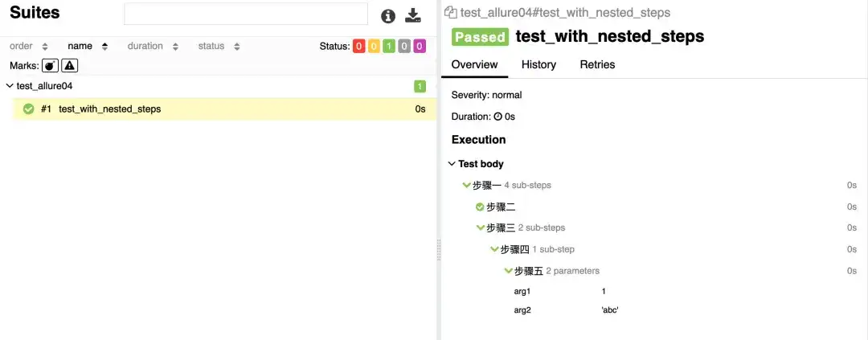Click the info circle icon

[x=388, y=15]
